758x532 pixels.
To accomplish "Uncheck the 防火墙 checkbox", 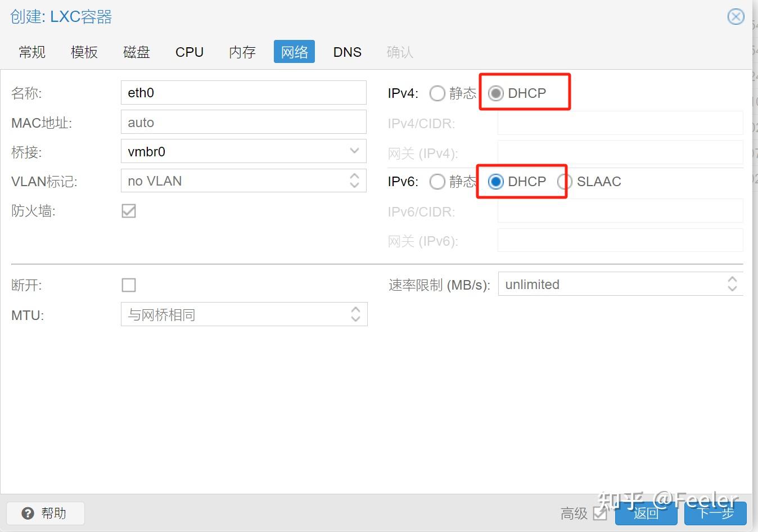I will tap(128, 211).
